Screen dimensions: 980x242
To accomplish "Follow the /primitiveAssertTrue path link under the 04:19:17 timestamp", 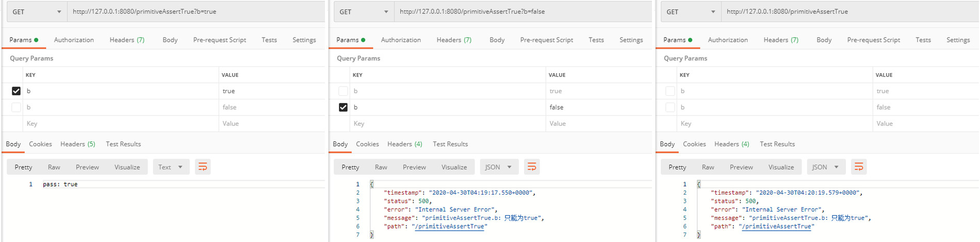I will coord(449,227).
